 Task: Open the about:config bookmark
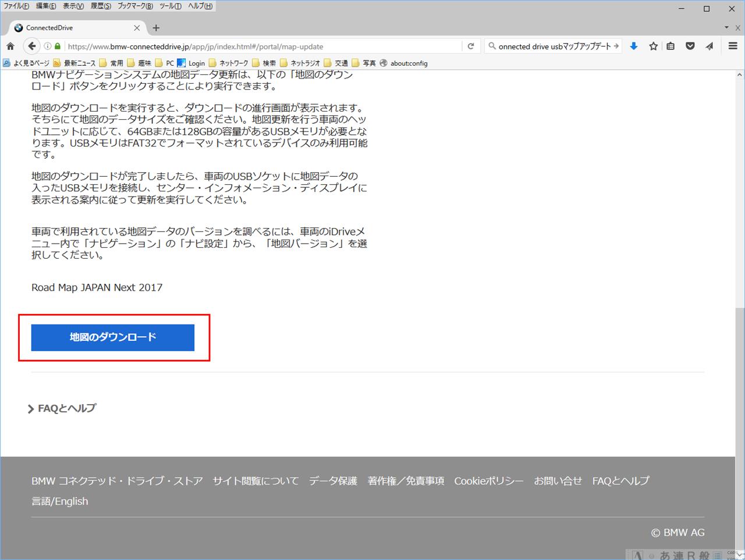pos(403,63)
